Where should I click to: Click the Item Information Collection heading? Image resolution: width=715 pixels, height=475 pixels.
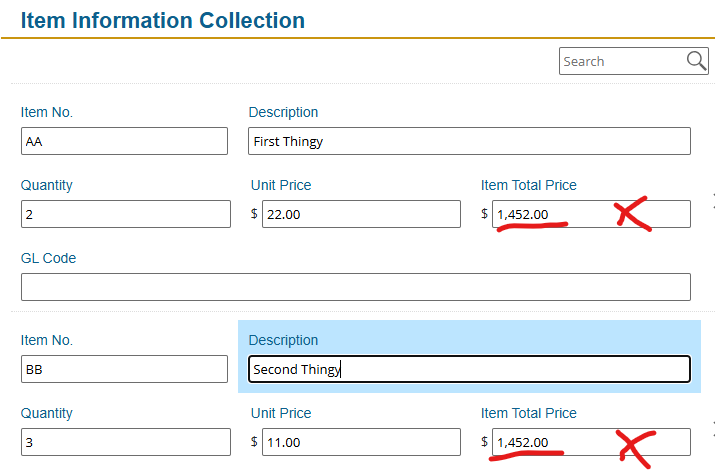tap(163, 21)
